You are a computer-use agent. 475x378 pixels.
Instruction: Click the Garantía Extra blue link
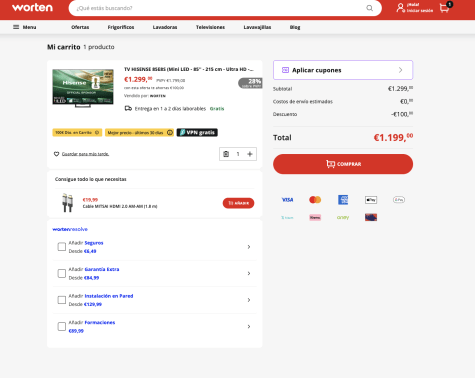[x=102, y=269]
